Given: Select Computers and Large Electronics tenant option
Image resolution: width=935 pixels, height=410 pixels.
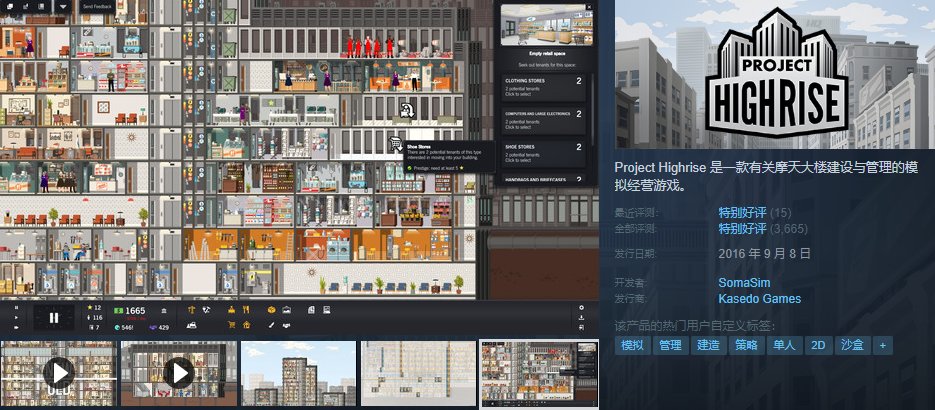Looking at the screenshot, I should (543, 121).
